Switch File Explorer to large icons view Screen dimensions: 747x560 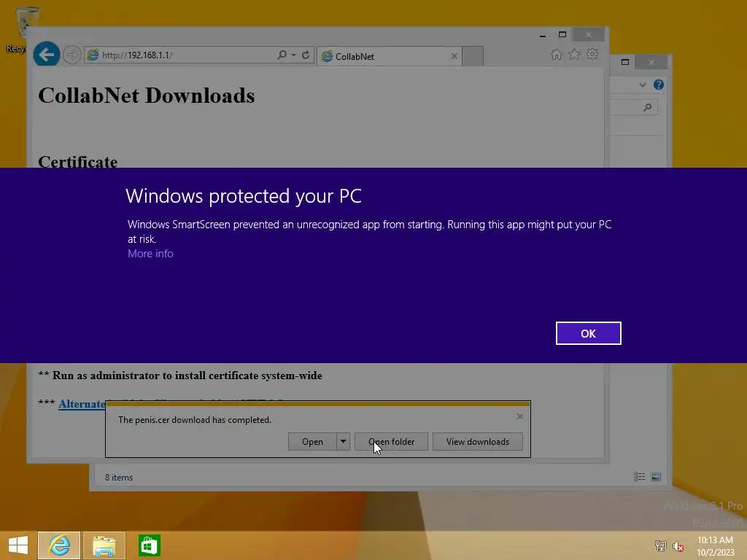tap(656, 477)
